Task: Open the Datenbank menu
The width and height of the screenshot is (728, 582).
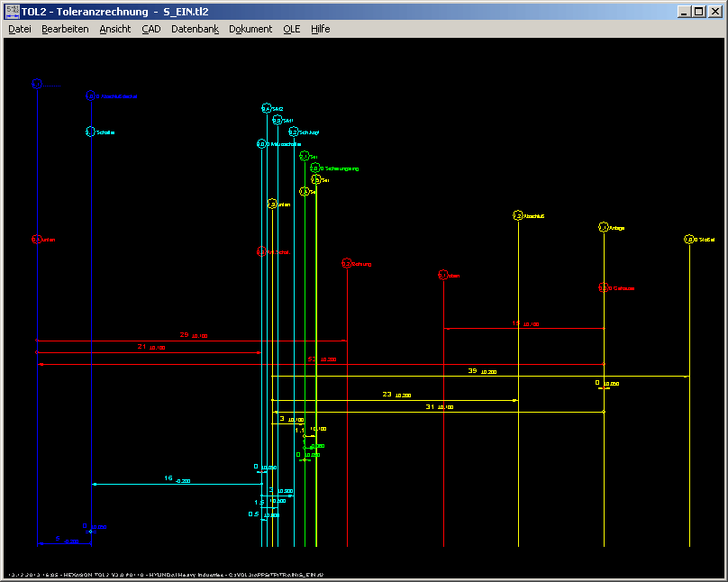Action: coord(195,29)
